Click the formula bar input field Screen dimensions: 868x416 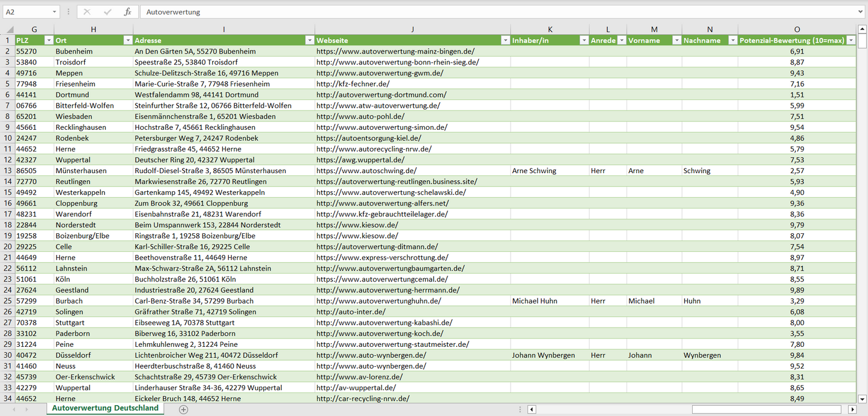[499, 12]
